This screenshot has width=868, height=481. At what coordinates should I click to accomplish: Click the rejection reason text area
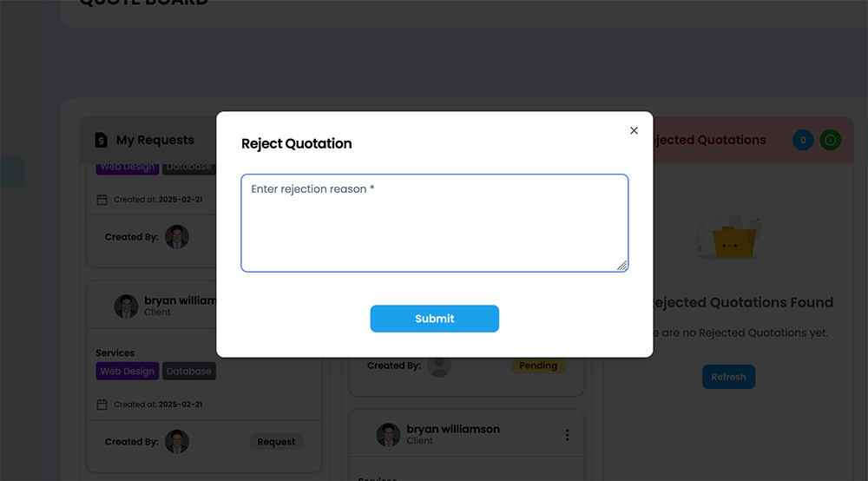(x=435, y=223)
